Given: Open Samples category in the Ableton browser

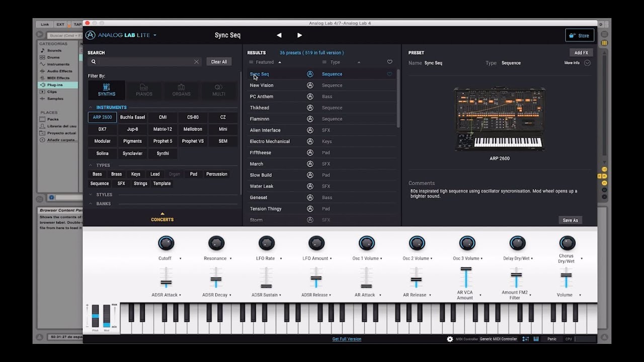Looking at the screenshot, I should click(x=55, y=99).
